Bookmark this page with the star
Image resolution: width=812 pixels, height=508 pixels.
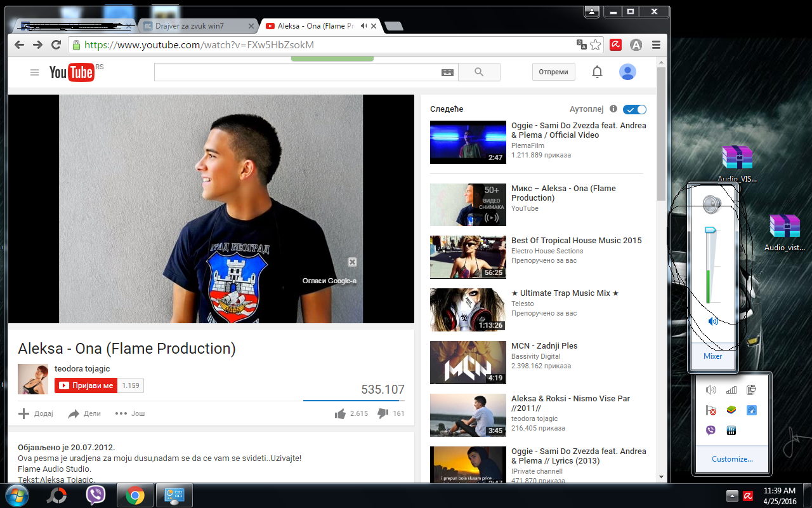tap(595, 45)
